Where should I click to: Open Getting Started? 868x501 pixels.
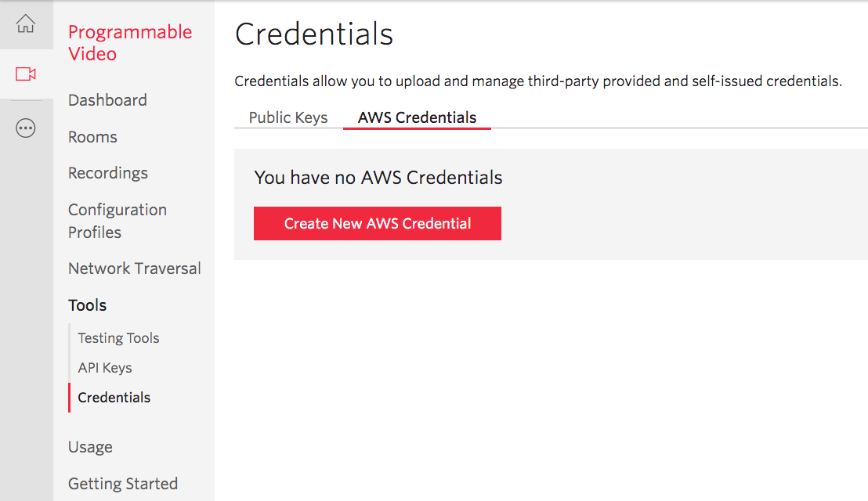tap(123, 484)
